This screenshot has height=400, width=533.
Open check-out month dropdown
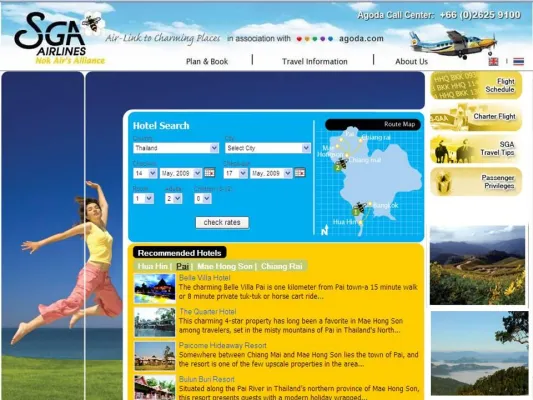[x=271, y=173]
